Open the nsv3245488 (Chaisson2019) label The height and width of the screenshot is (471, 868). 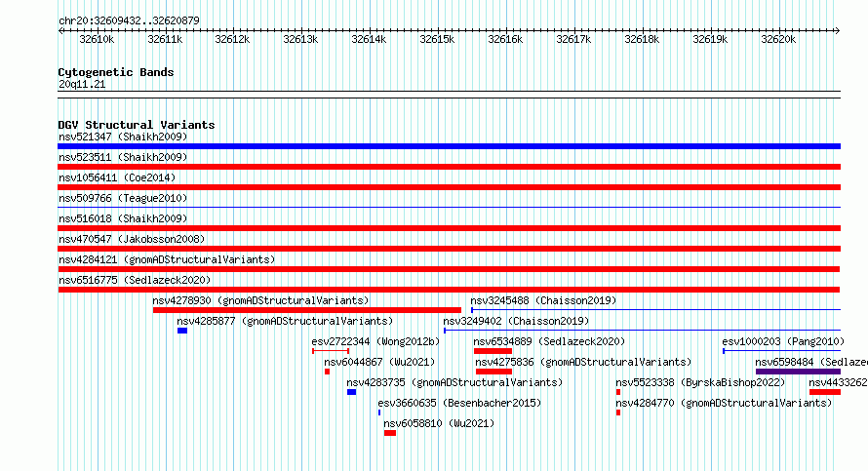click(x=543, y=300)
